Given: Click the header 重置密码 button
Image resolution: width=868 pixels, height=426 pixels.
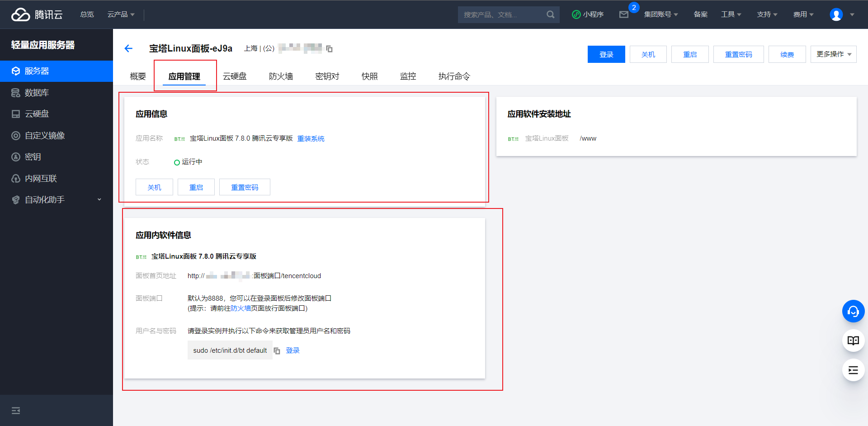Looking at the screenshot, I should [739, 54].
